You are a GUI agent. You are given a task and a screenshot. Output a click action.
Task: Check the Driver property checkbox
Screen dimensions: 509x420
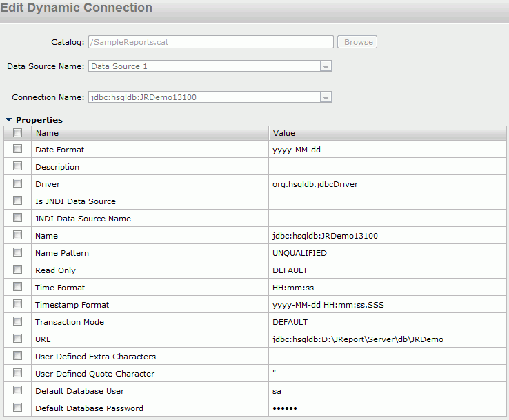point(17,183)
